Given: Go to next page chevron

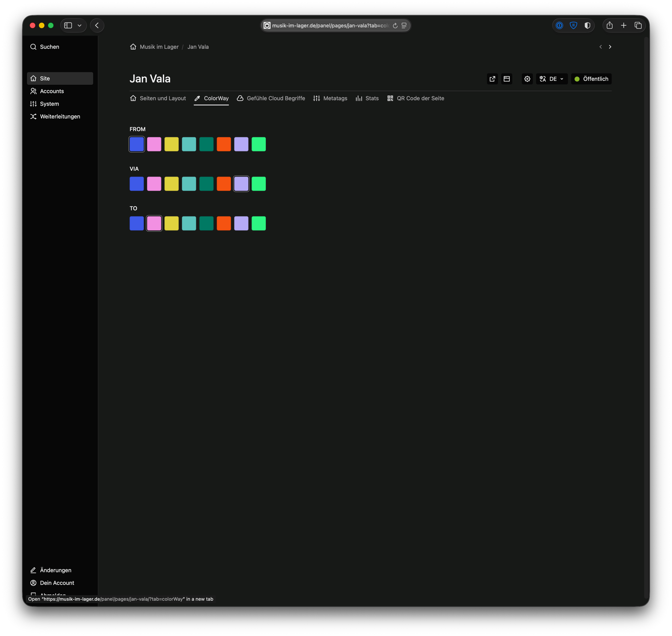Looking at the screenshot, I should click(x=610, y=47).
